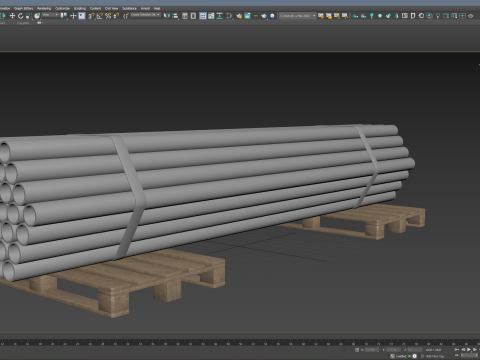The image size is (480, 360).
Task: Select the Select and Place tool
Action: (37, 16)
